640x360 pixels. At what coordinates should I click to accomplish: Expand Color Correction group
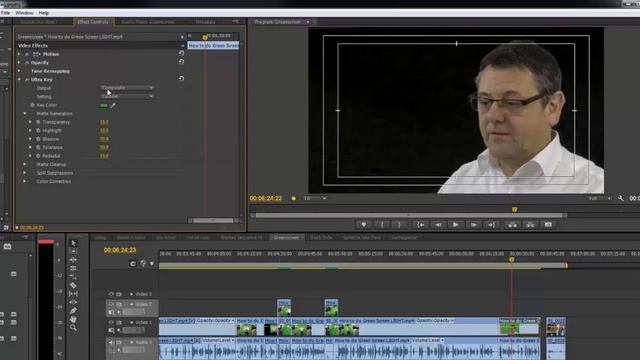click(x=25, y=181)
